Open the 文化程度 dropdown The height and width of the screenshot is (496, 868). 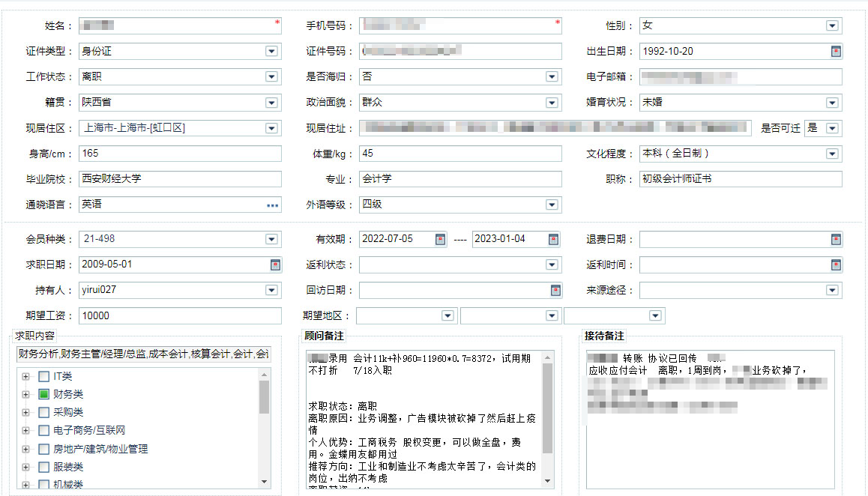coord(832,154)
